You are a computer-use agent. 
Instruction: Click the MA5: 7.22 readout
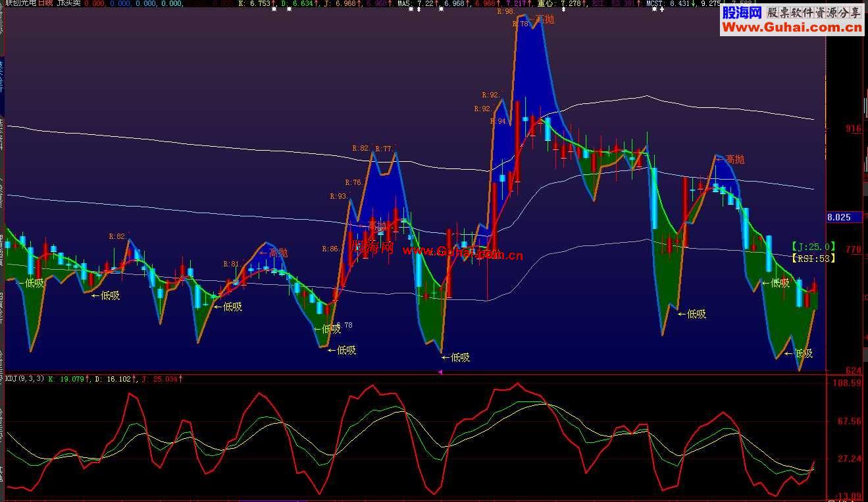pyautogui.click(x=416, y=3)
